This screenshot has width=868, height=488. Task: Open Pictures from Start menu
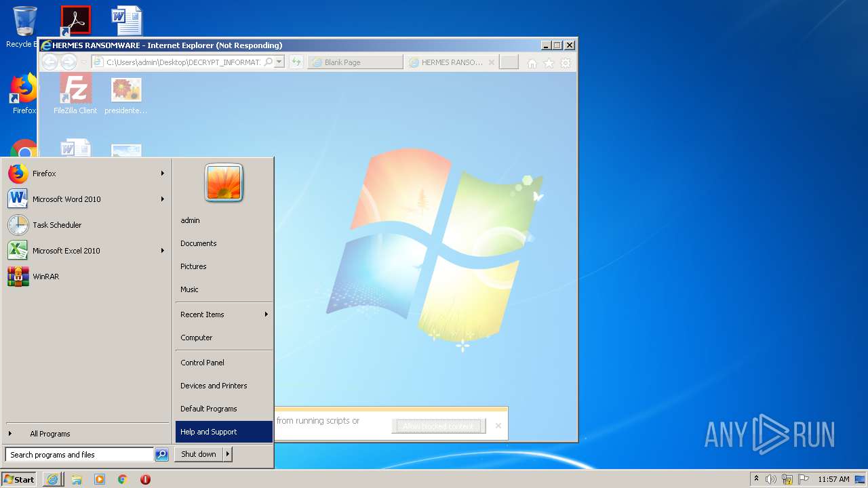pos(224,266)
